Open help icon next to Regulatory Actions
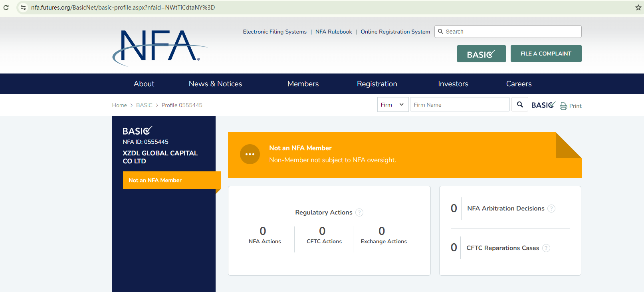The width and height of the screenshot is (644, 292). coord(359,213)
